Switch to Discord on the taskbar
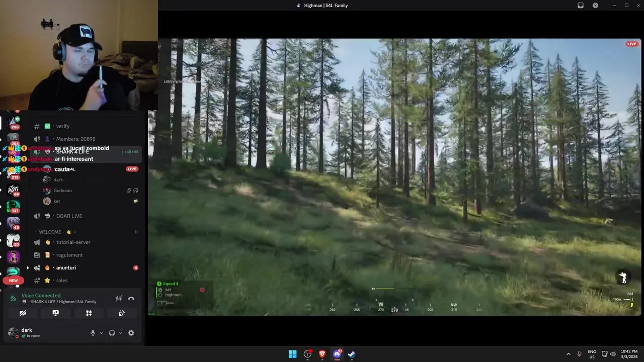This screenshot has height=362, width=644. click(x=337, y=354)
